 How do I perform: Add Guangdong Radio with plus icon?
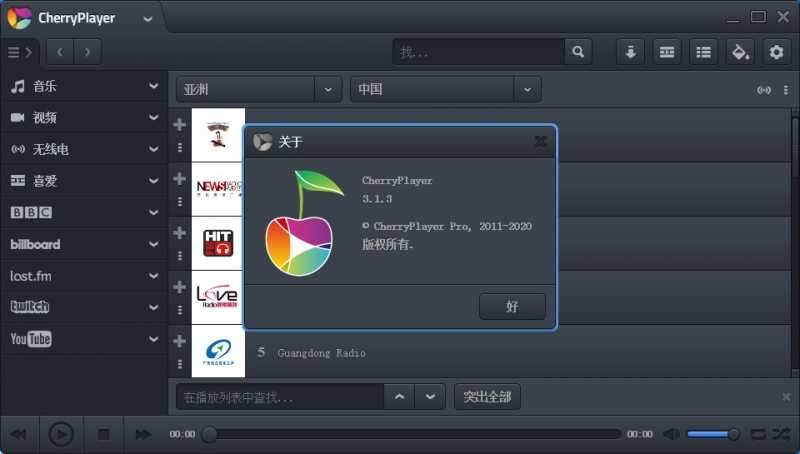coord(180,341)
